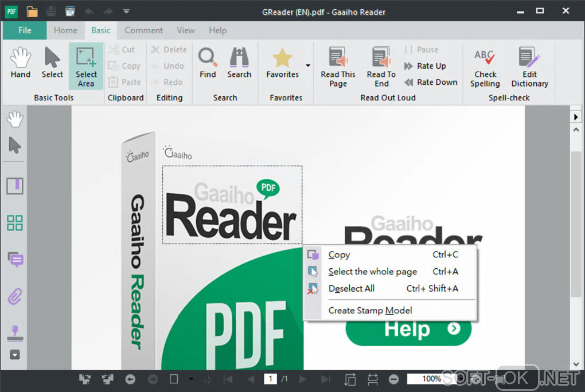This screenshot has width=585, height=392.
Task: Expand the right side panel arrow
Action: 576,117
